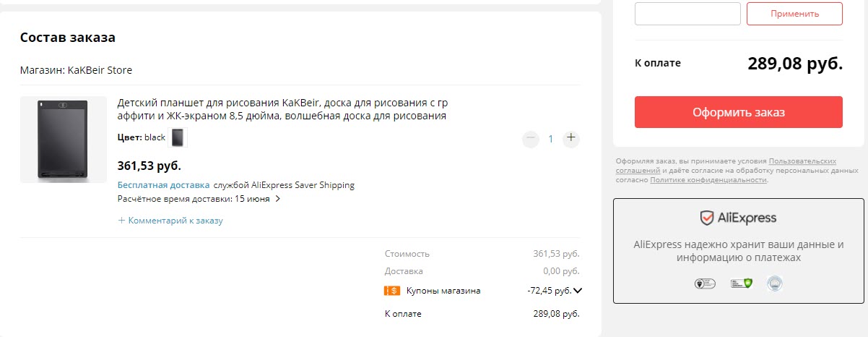Focus the promo code input field
Image resolution: width=868 pixels, height=337 pixels.
pos(687,14)
